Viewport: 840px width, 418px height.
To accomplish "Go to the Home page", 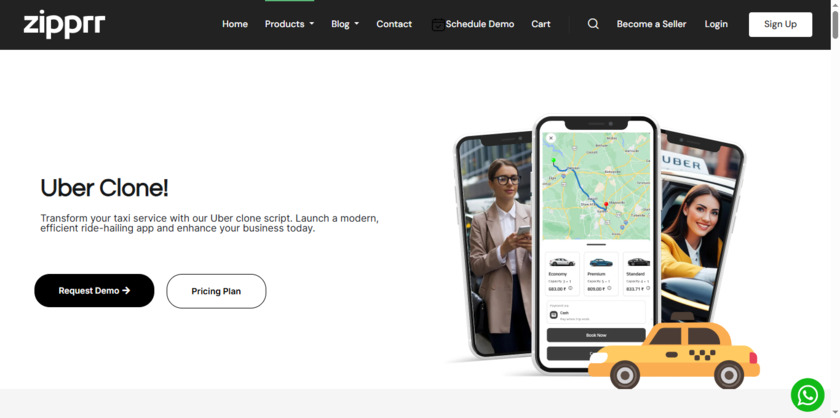I will [235, 24].
